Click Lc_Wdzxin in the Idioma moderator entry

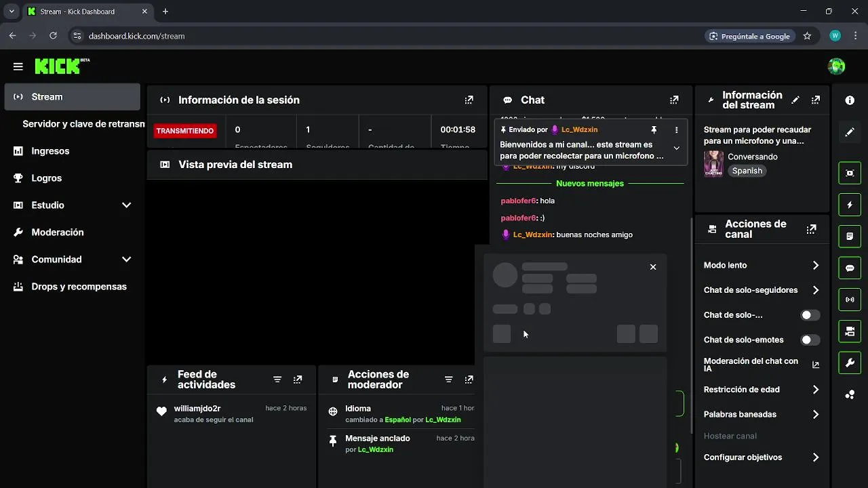click(443, 420)
